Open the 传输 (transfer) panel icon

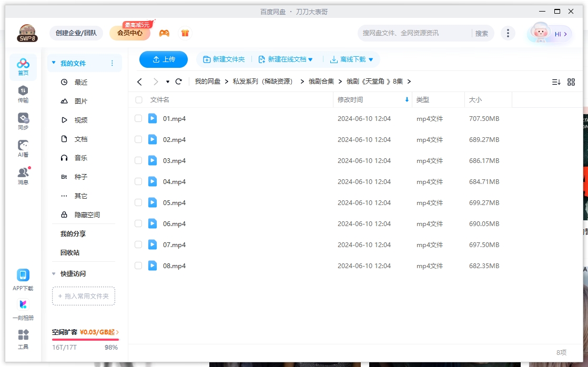pos(23,92)
